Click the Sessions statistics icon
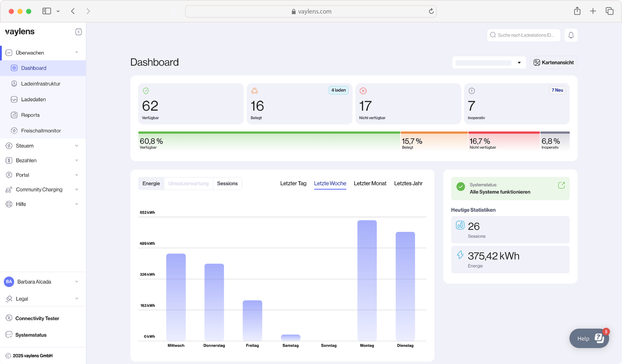The height and width of the screenshot is (364, 622). point(460,225)
